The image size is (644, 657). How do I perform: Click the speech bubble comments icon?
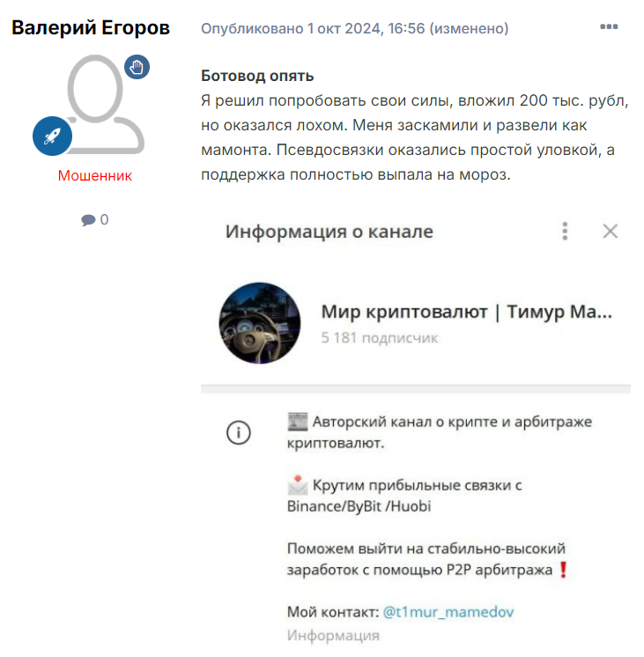pos(88,220)
